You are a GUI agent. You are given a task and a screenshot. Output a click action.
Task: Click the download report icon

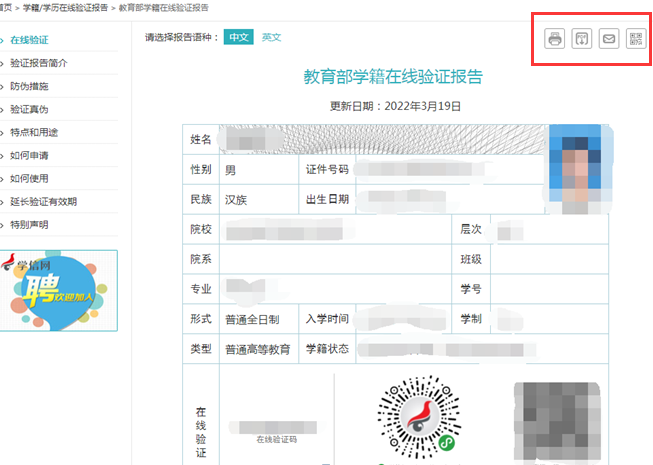tap(581, 39)
